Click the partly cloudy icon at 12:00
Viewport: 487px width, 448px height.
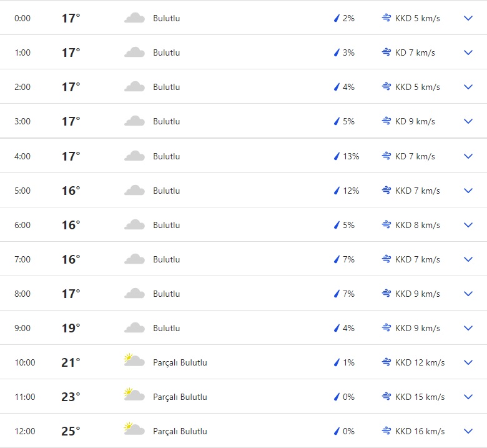[x=134, y=431]
